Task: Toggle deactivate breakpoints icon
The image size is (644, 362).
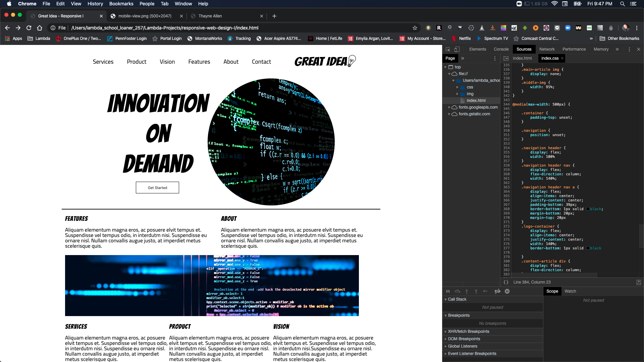Action: tap(497, 291)
